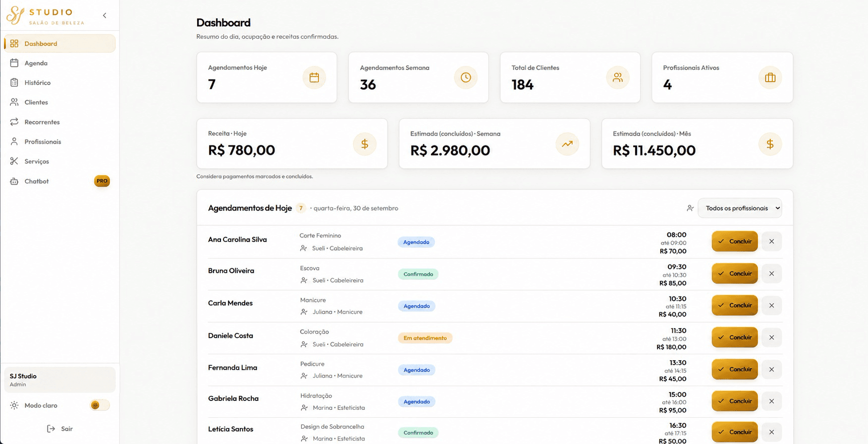Open Recorrentes in the sidebar
Viewport: 868px width, 444px height.
pyautogui.click(x=60, y=122)
